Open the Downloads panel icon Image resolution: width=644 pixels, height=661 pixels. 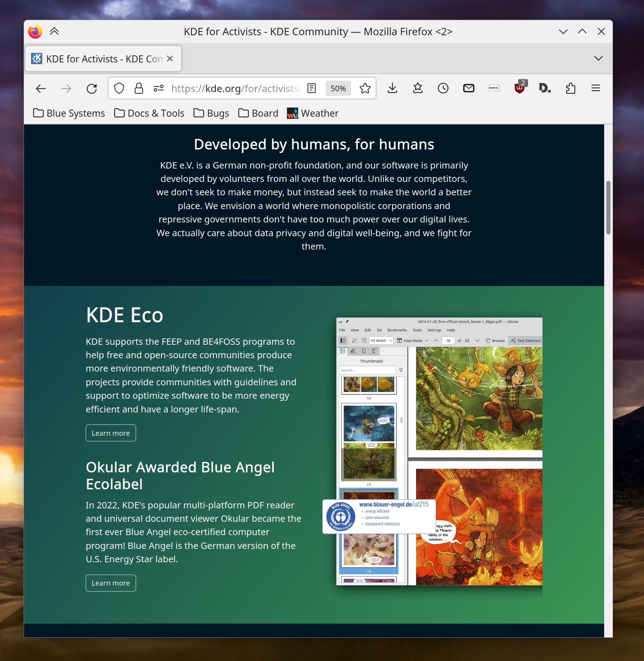point(392,88)
